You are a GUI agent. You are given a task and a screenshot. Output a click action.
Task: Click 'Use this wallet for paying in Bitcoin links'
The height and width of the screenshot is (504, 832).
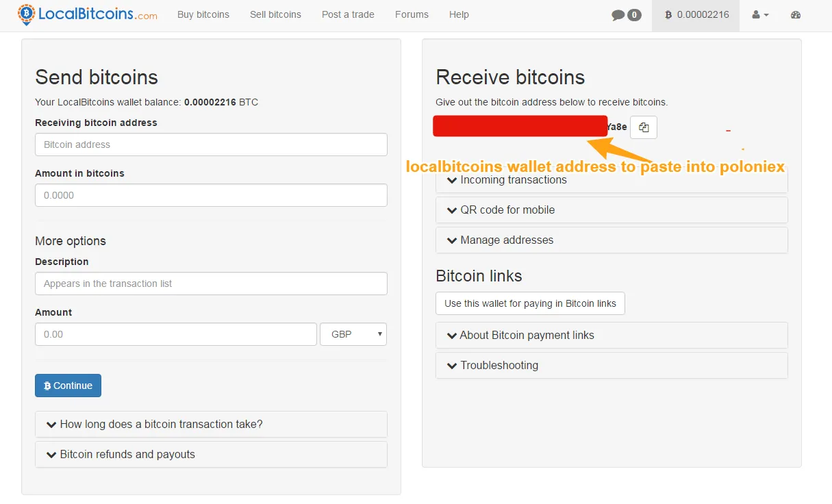click(x=530, y=303)
